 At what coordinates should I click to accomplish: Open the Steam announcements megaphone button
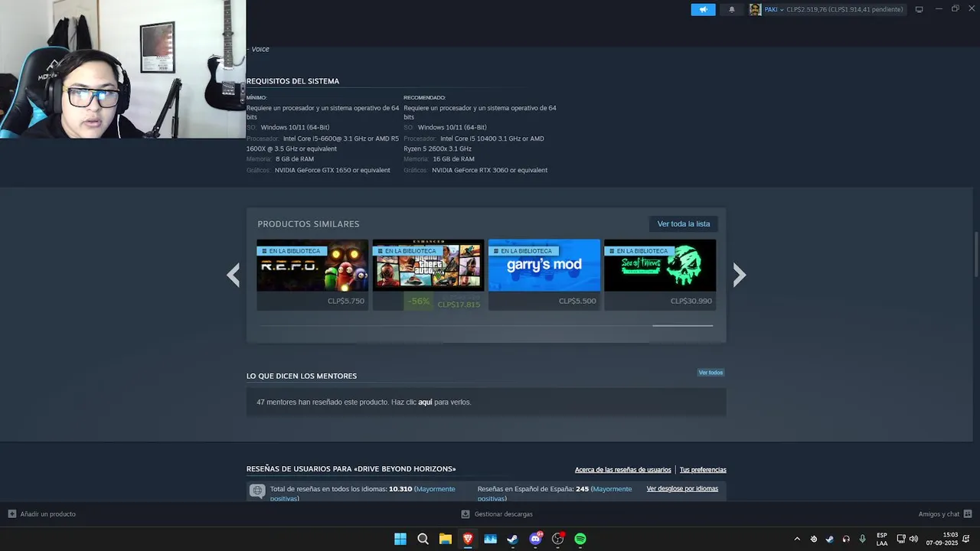703,9
